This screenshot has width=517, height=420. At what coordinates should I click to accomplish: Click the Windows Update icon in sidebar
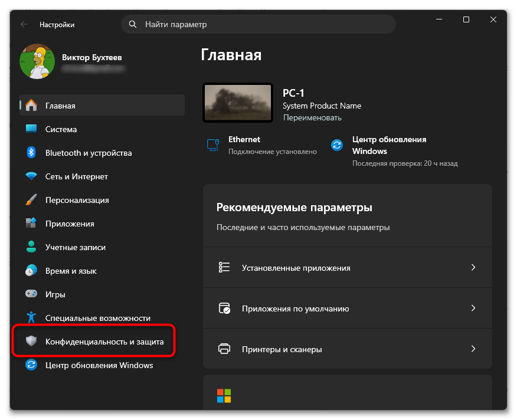coord(31,365)
